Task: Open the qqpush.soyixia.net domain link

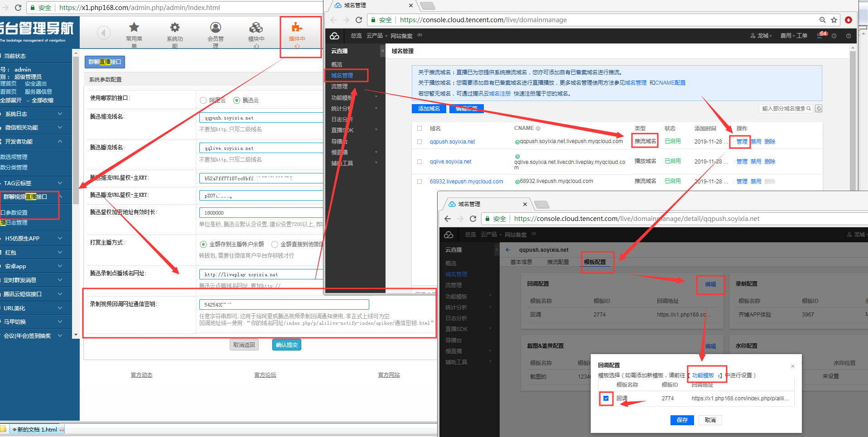Action: [452, 142]
